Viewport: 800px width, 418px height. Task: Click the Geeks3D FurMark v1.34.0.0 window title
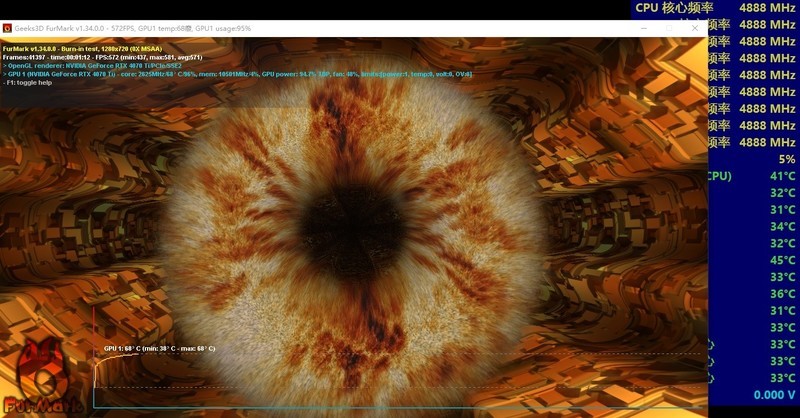[x=133, y=29]
